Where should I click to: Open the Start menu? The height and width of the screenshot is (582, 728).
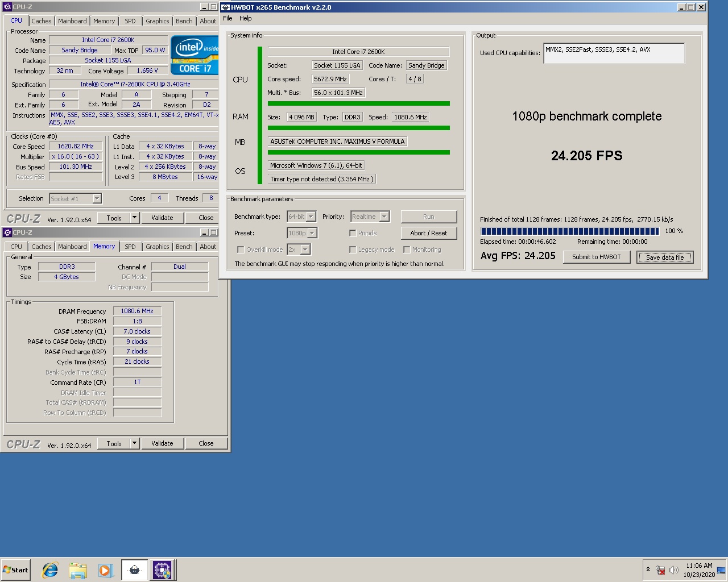(15, 570)
